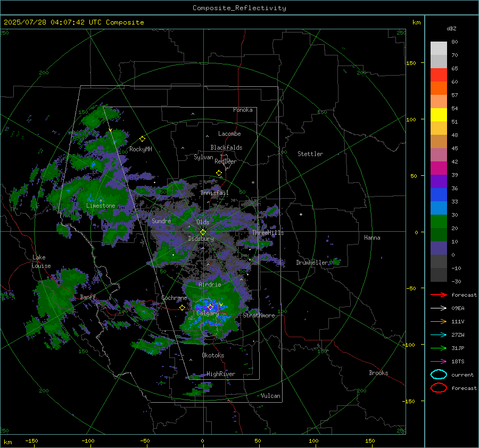
Task: Click the white plus marker west of Hanna
Action: coord(301,214)
